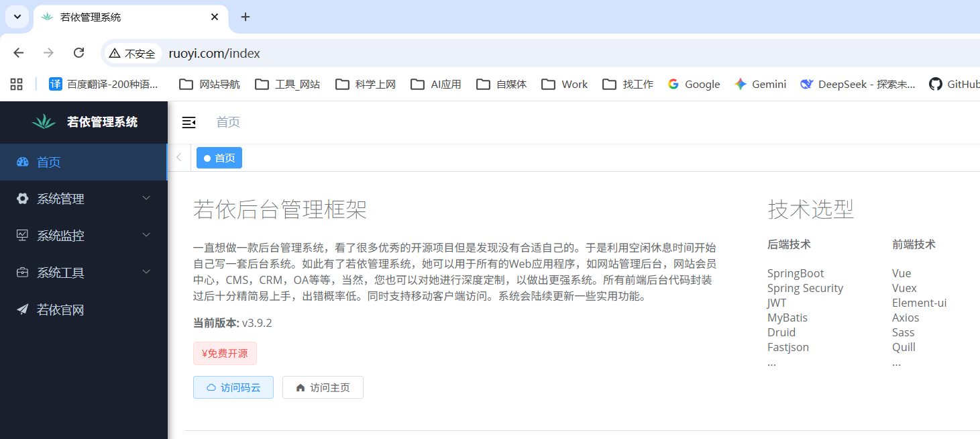Click the 首页 breadcrumb

(x=228, y=122)
